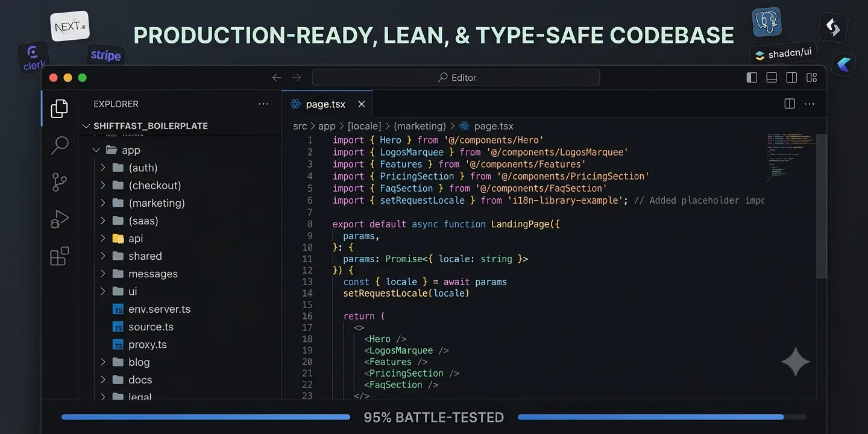This screenshot has height=434, width=868.
Task: Click the api folder icon
Action: (118, 238)
